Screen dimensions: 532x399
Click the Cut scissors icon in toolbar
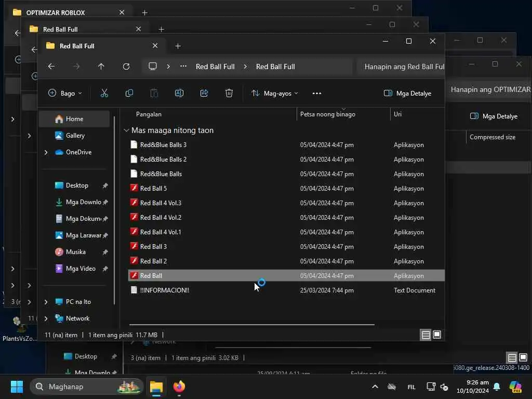[104, 94]
